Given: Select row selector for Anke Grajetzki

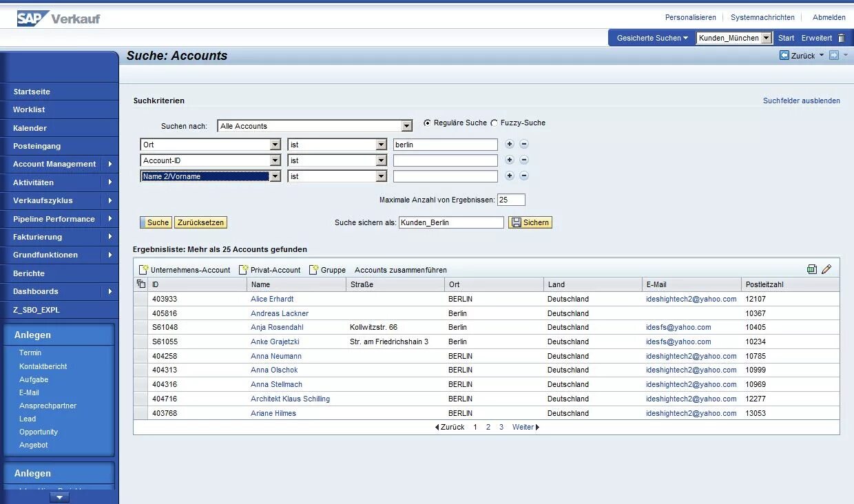Looking at the screenshot, I should (x=140, y=342).
